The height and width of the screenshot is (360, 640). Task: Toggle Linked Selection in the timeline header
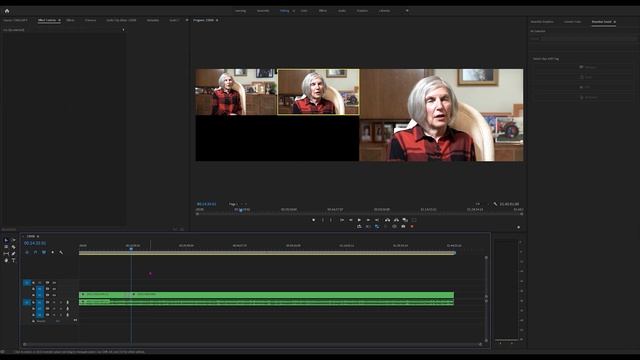click(44, 253)
